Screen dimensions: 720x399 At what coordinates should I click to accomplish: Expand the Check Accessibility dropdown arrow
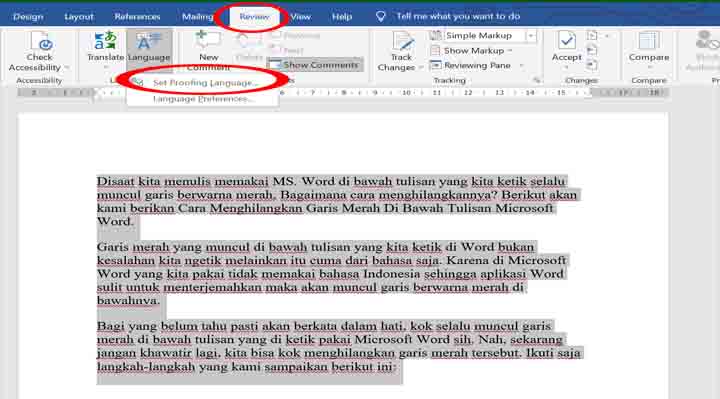[x=67, y=67]
